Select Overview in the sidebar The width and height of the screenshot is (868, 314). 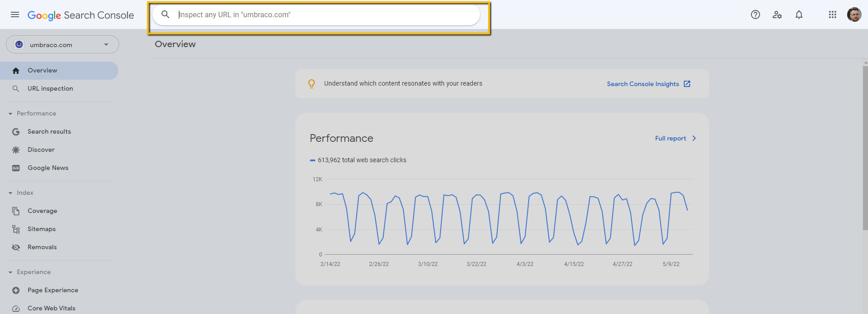(x=59, y=71)
